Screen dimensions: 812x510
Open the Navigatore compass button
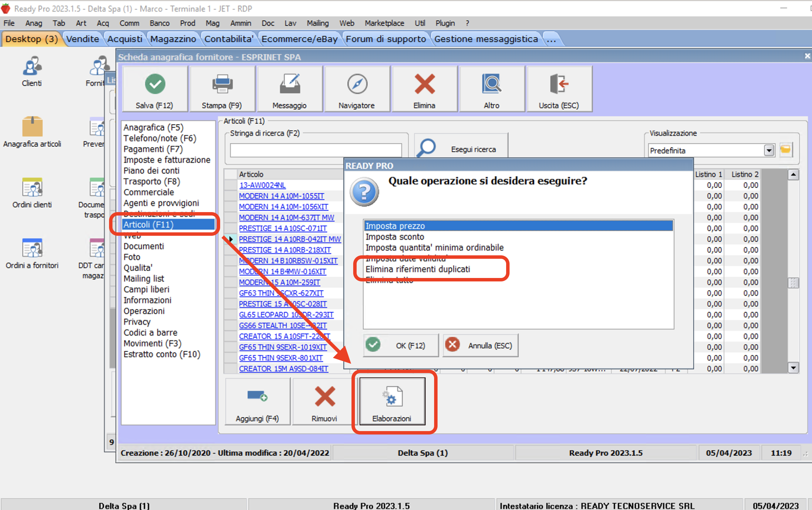357,89
